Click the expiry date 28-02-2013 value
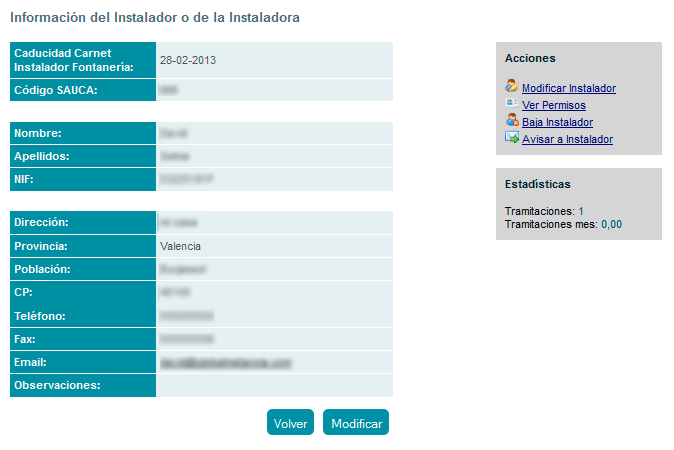Viewport: 674px width, 450px height. pyautogui.click(x=188, y=60)
